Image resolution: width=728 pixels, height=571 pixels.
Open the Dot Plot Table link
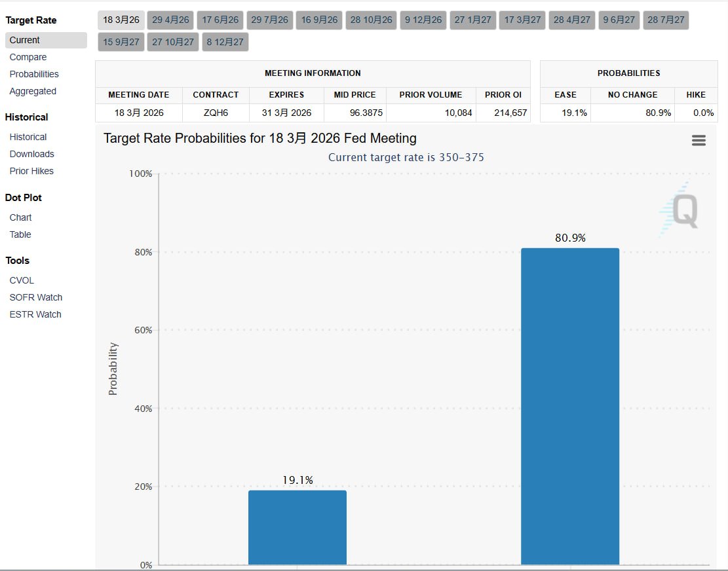(20, 234)
